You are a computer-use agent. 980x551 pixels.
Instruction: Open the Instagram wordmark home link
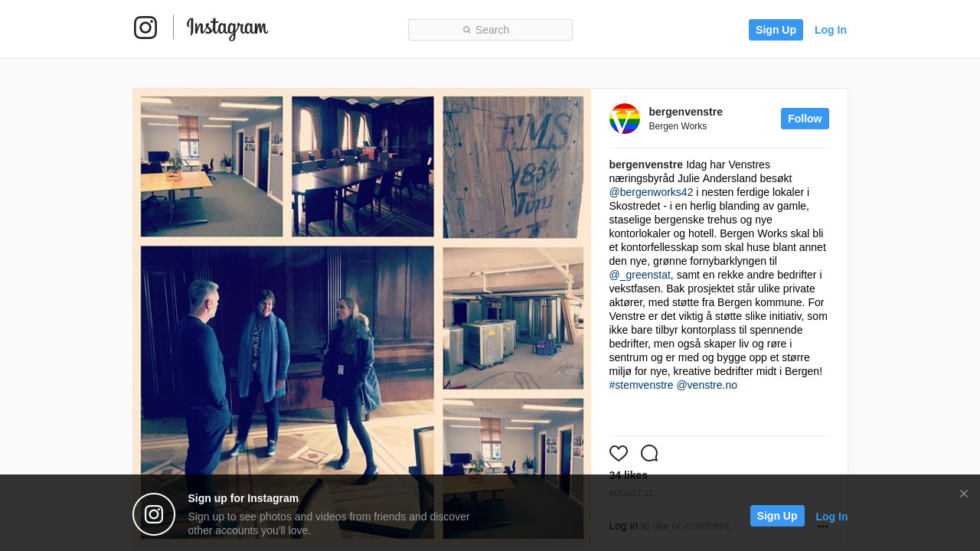click(227, 28)
